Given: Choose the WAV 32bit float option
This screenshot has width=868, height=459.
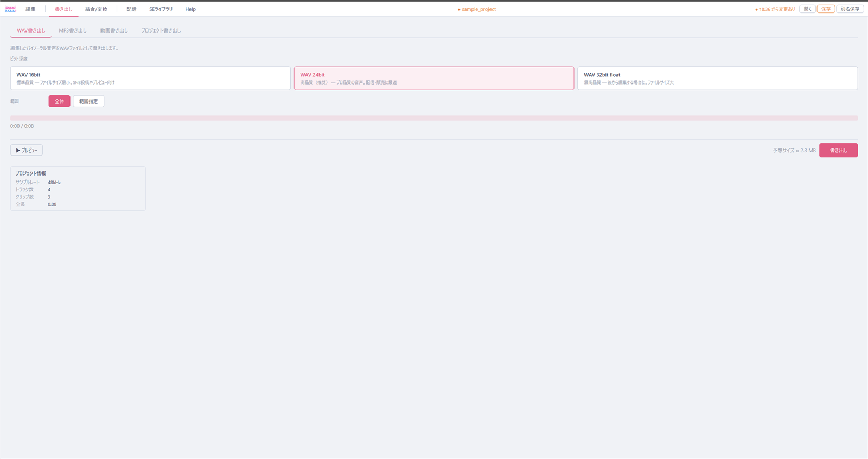Looking at the screenshot, I should point(717,79).
